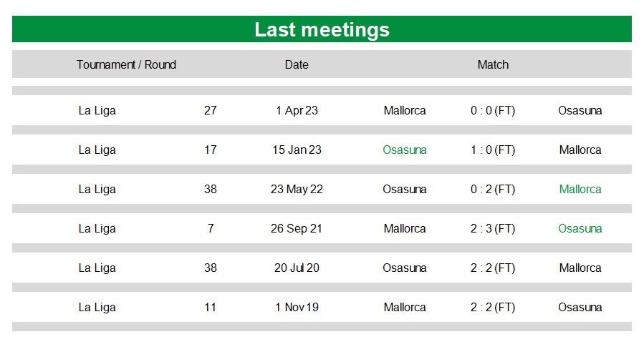Click La Liga in the round 11 row
Screen dimensions: 644x347
tap(97, 308)
